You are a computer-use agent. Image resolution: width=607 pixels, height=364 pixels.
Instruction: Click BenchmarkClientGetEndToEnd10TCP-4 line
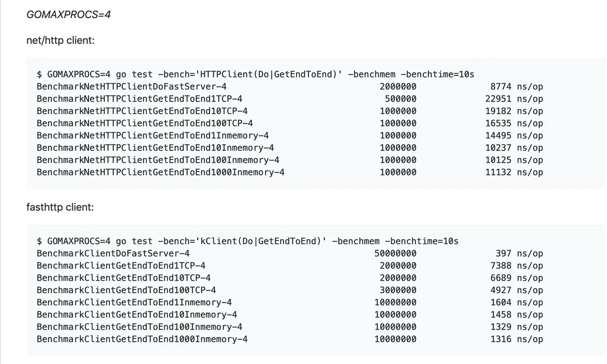[124, 278]
